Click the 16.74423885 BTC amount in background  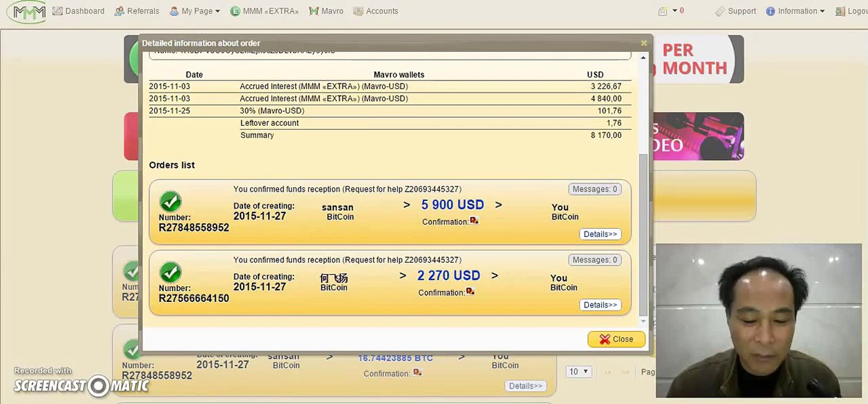coord(395,358)
